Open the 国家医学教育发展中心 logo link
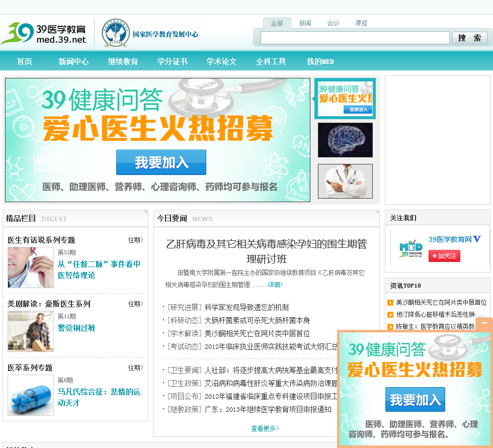Screen dimensions: 493x448 click(x=150, y=33)
